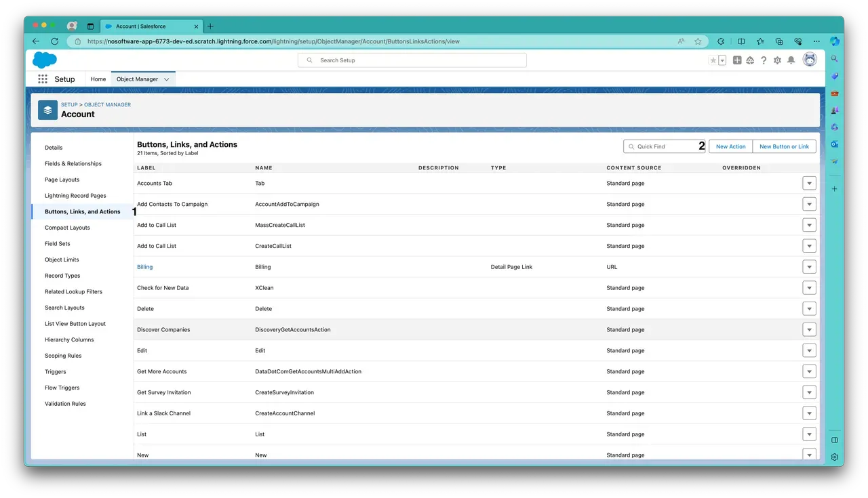
Task: Click the favorites star icon
Action: tap(713, 60)
